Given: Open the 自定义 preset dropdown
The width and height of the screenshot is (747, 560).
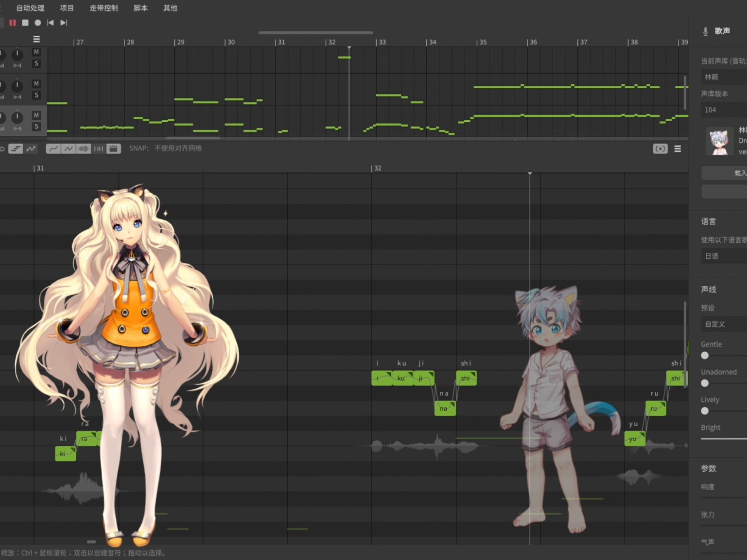Looking at the screenshot, I should point(724,324).
